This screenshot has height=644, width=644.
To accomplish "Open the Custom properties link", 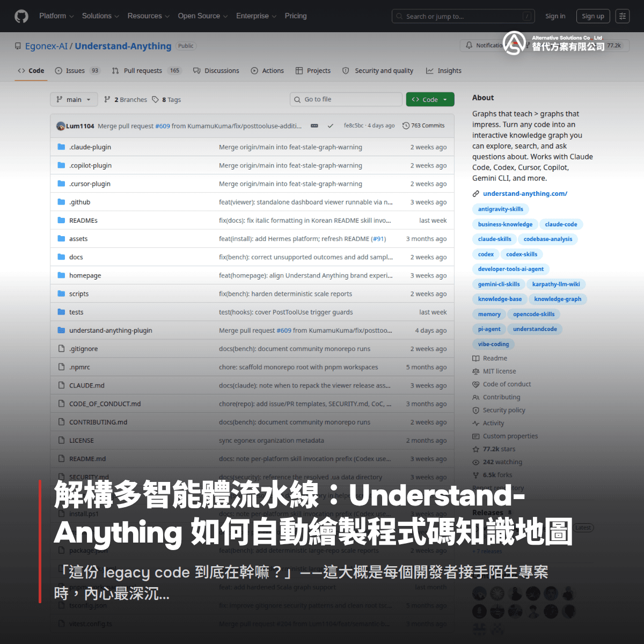I will coord(505,436).
